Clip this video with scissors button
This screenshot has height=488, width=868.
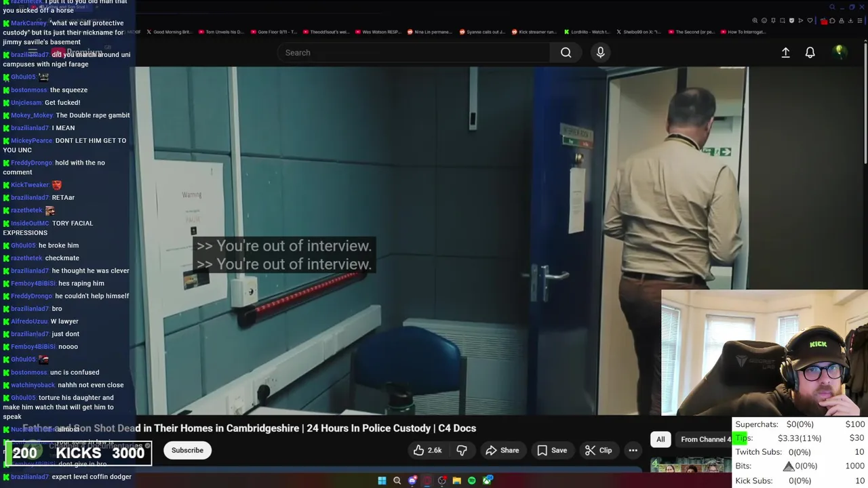(598, 450)
